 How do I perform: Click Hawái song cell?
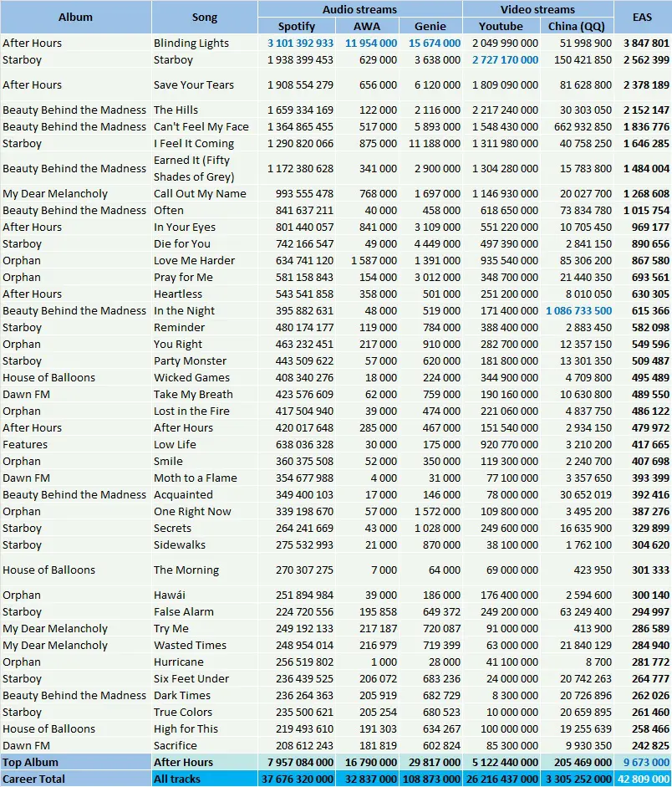(205, 595)
